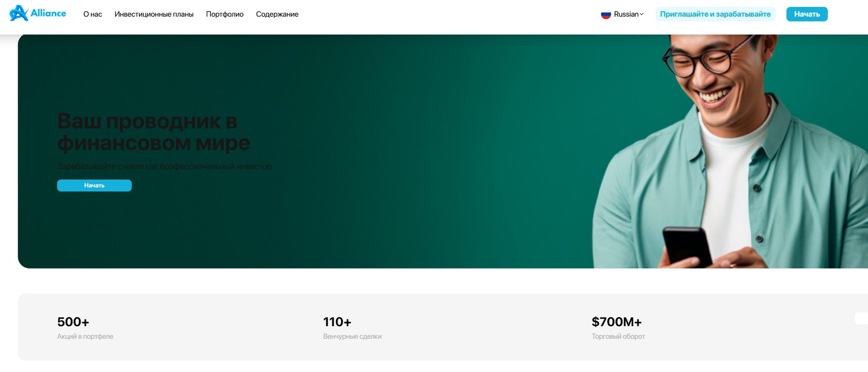868x372 pixels.
Task: Click the hero heading Ваш проводник
Action: point(154,132)
